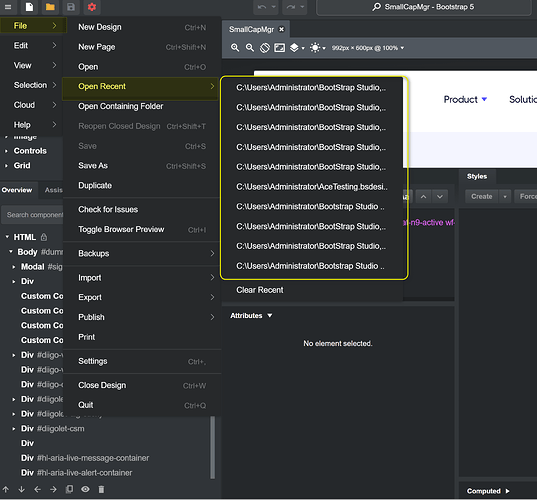Switch to the Overview tab
Image resolution: width=537 pixels, height=500 pixels.
(x=17, y=190)
